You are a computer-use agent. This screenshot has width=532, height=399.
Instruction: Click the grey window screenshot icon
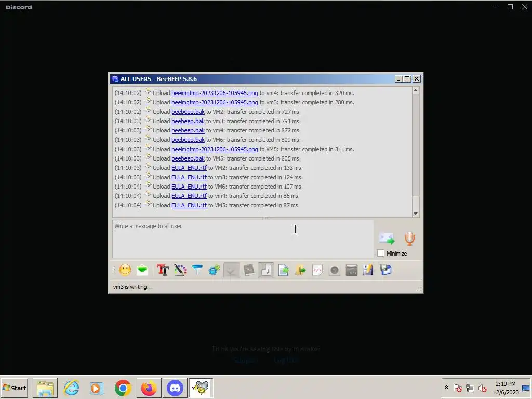pos(352,270)
